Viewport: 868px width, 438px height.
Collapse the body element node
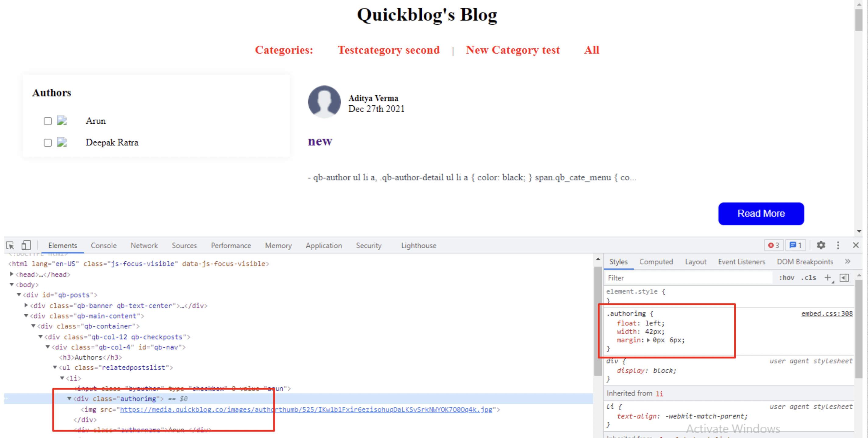pyautogui.click(x=12, y=284)
